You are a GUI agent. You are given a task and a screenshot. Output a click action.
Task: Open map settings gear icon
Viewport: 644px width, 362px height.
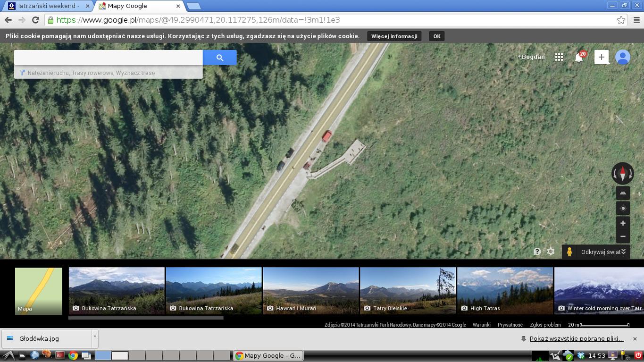551,252
